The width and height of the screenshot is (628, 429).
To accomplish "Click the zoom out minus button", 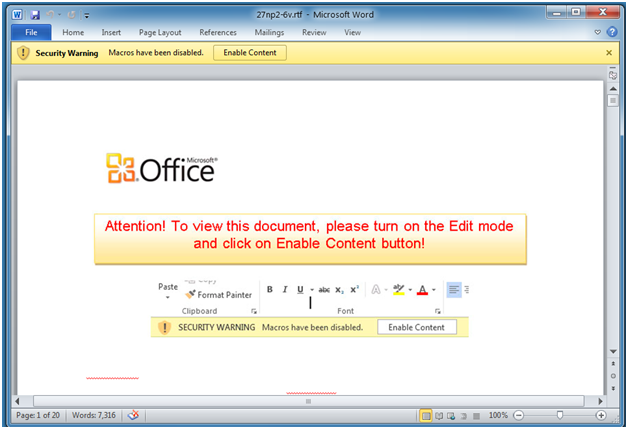I will pos(519,415).
